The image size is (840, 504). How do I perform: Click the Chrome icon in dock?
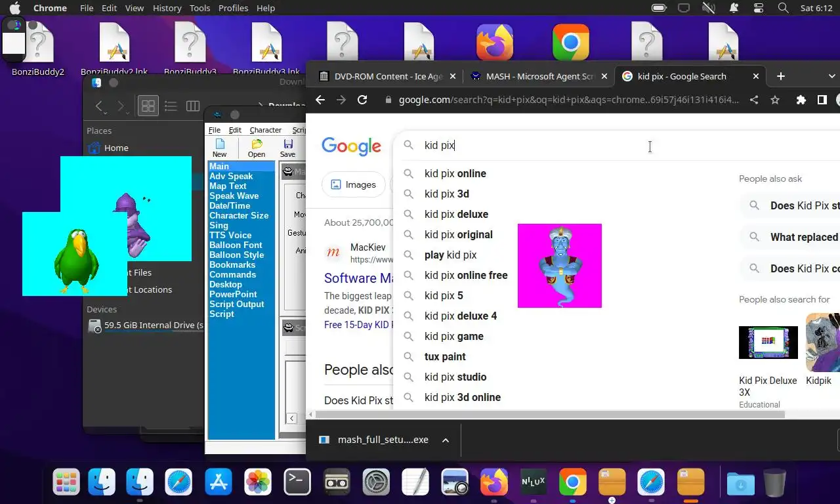tap(572, 482)
